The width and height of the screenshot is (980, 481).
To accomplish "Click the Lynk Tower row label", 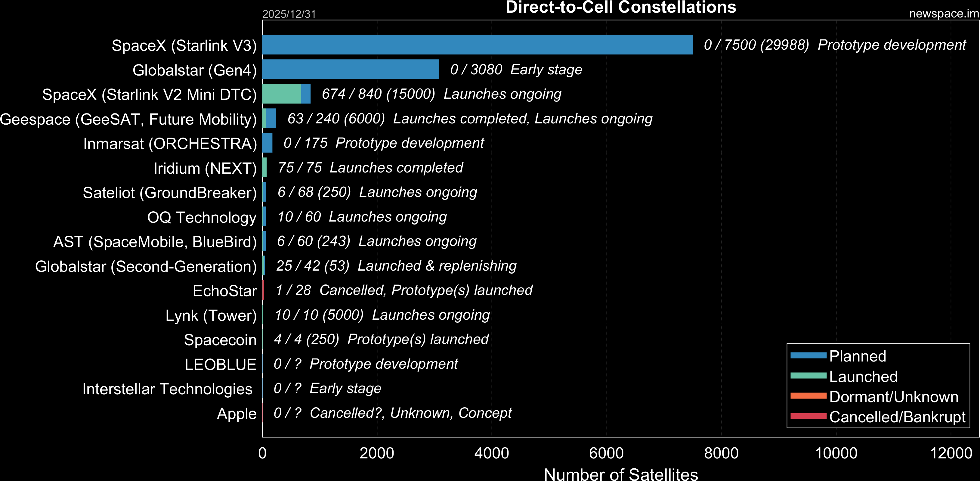I will pos(211,315).
